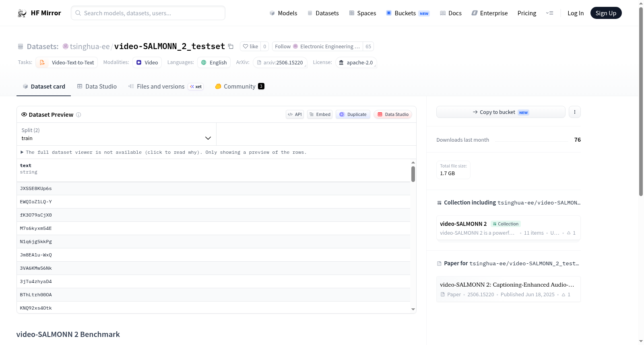The image size is (644, 345).
Task: Open the API button in Dataset Preview
Action: (x=295, y=114)
